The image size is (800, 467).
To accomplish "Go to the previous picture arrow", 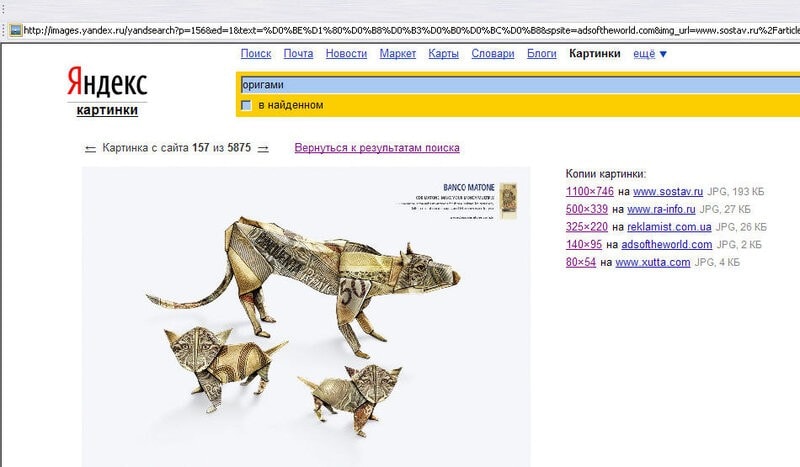I will point(90,149).
